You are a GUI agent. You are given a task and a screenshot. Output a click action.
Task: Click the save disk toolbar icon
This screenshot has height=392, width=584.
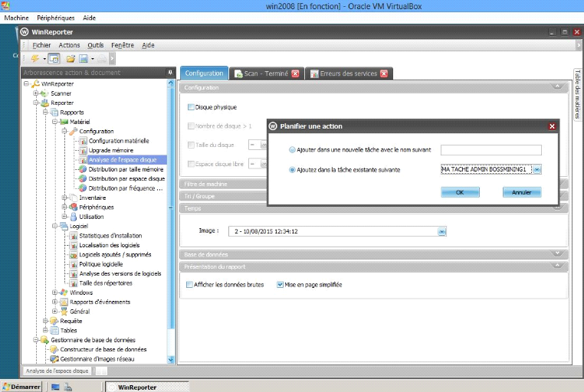pos(84,58)
